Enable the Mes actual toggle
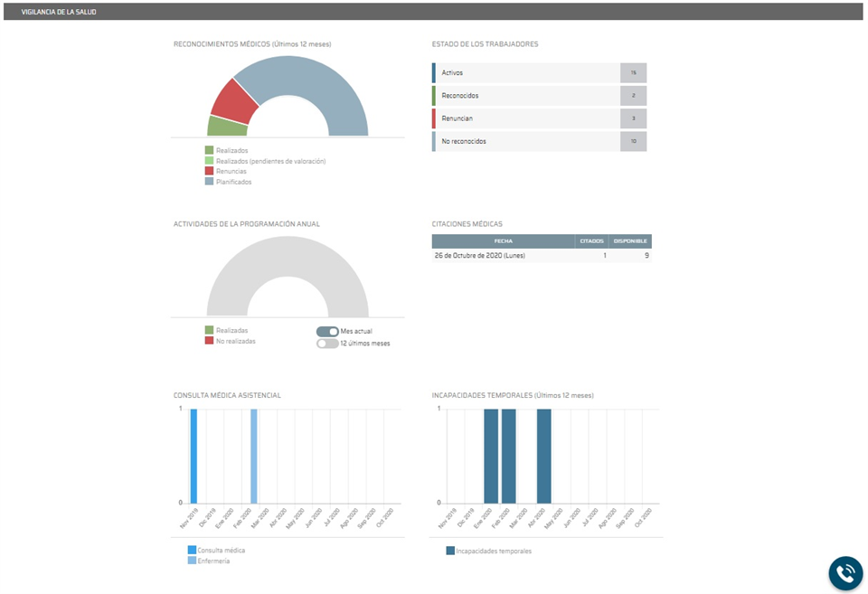This screenshot has height=594, width=868. coord(327,332)
